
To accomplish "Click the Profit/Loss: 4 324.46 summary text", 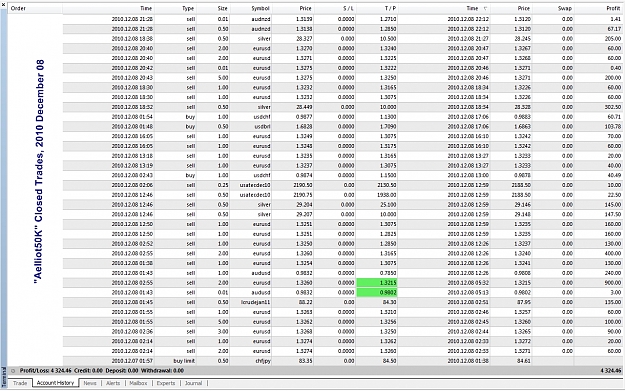I will (x=45, y=371).
